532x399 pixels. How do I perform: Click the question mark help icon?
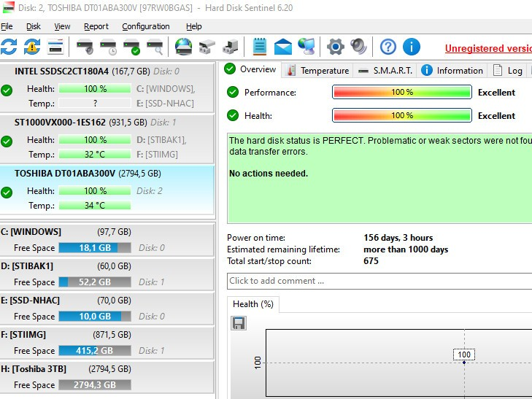coord(388,47)
